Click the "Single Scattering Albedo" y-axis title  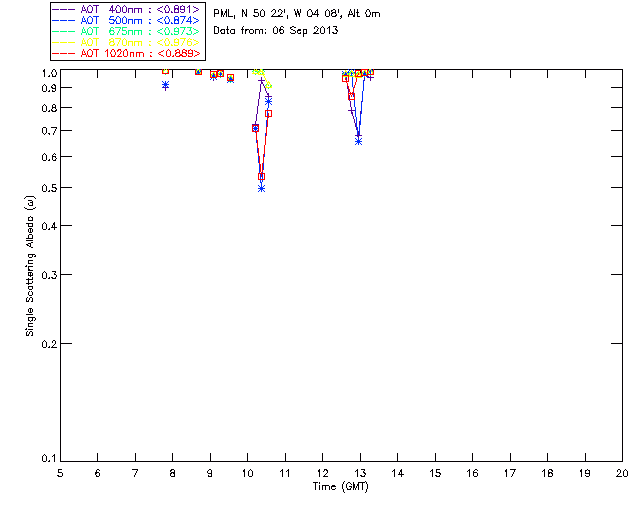tap(30, 266)
